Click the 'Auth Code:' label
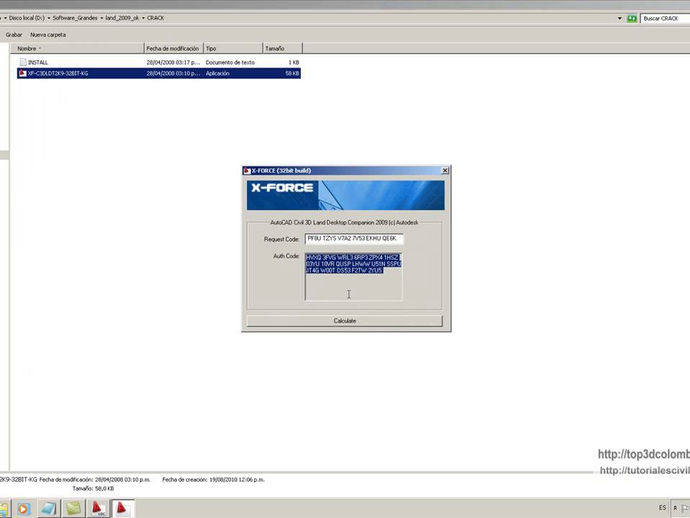This screenshot has width=690, height=518. click(286, 256)
